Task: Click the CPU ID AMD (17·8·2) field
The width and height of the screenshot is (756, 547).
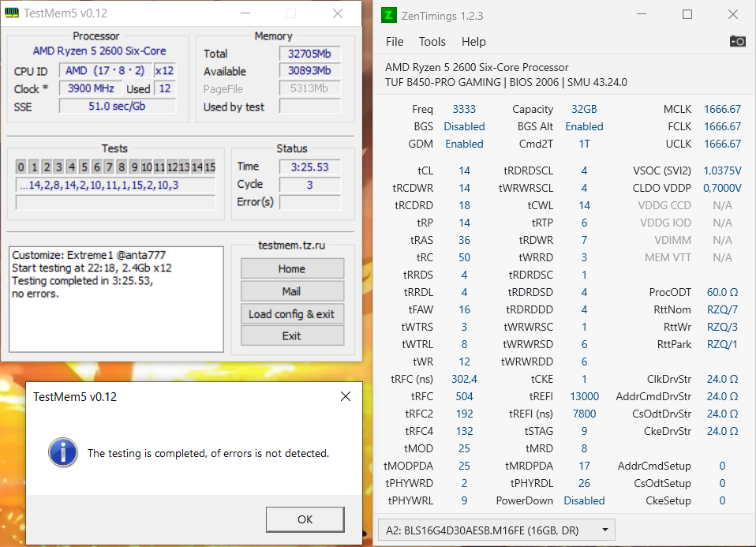Action: pyautogui.click(x=105, y=70)
